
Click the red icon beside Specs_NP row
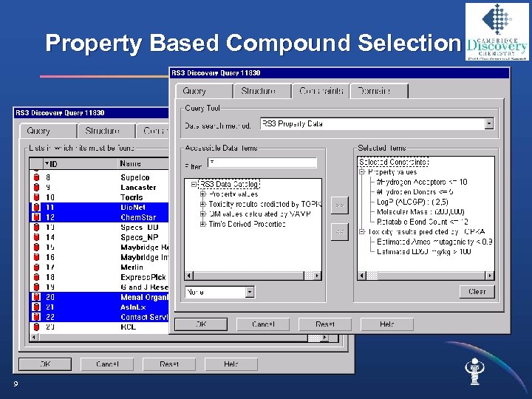point(36,237)
